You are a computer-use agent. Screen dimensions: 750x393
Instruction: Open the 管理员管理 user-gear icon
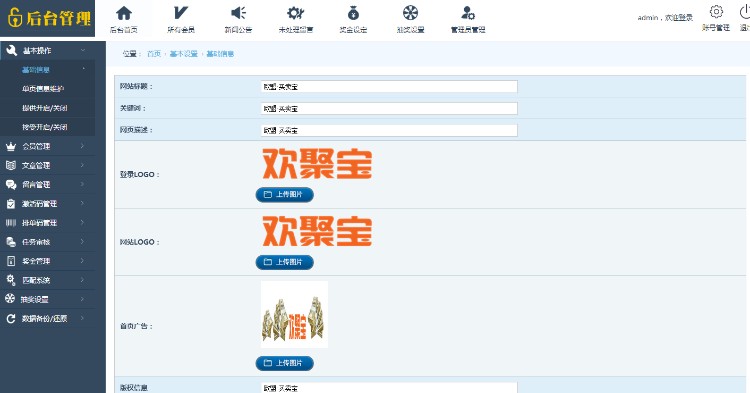pos(468,13)
